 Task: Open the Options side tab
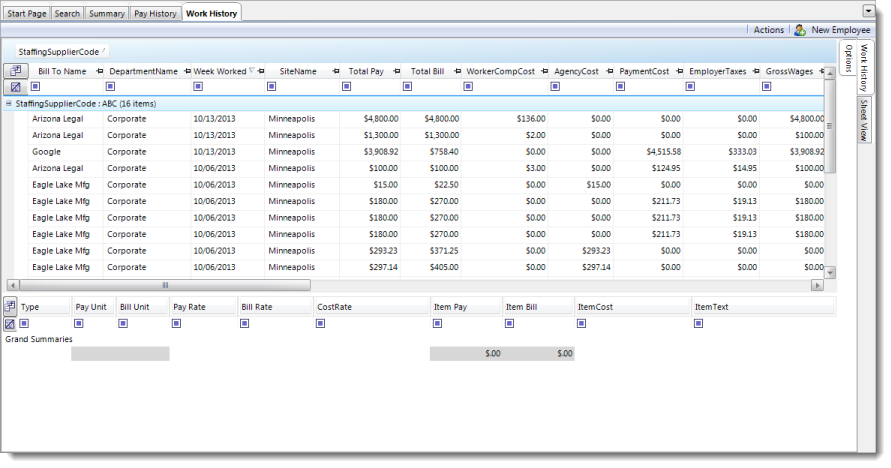coord(848,58)
